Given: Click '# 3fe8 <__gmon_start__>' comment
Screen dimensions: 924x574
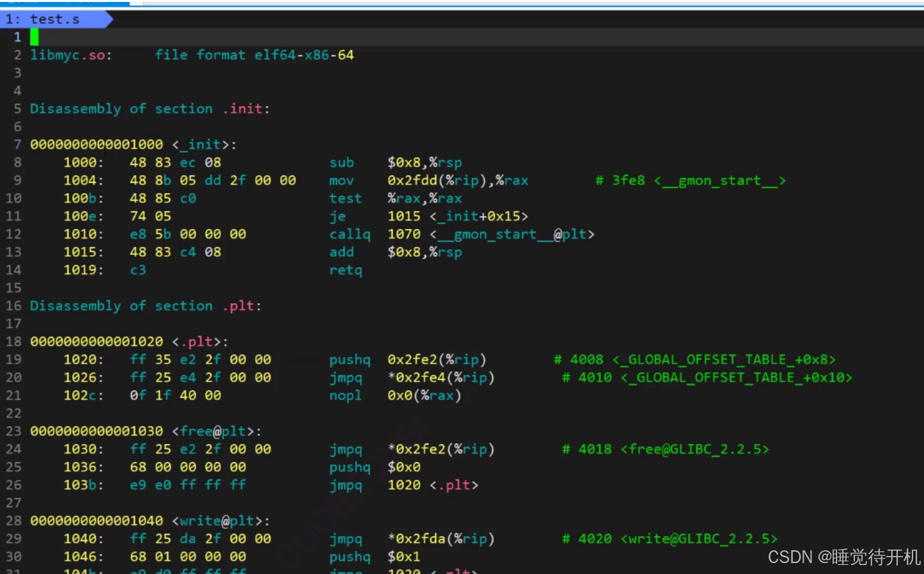Looking at the screenshot, I should tap(690, 180).
